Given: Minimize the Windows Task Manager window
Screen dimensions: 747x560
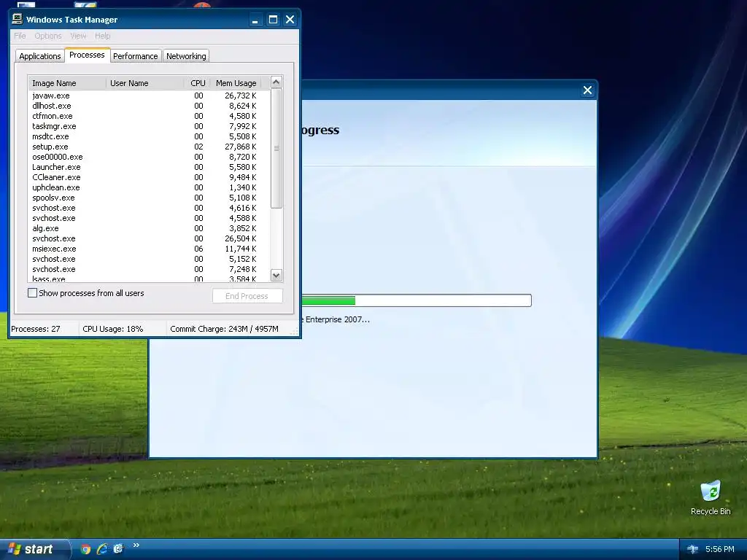Looking at the screenshot, I should 255,20.
